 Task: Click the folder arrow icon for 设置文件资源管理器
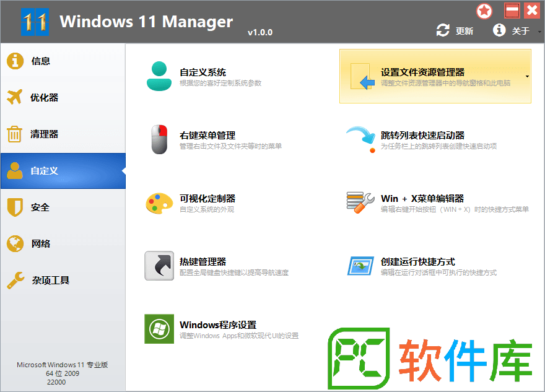point(362,76)
